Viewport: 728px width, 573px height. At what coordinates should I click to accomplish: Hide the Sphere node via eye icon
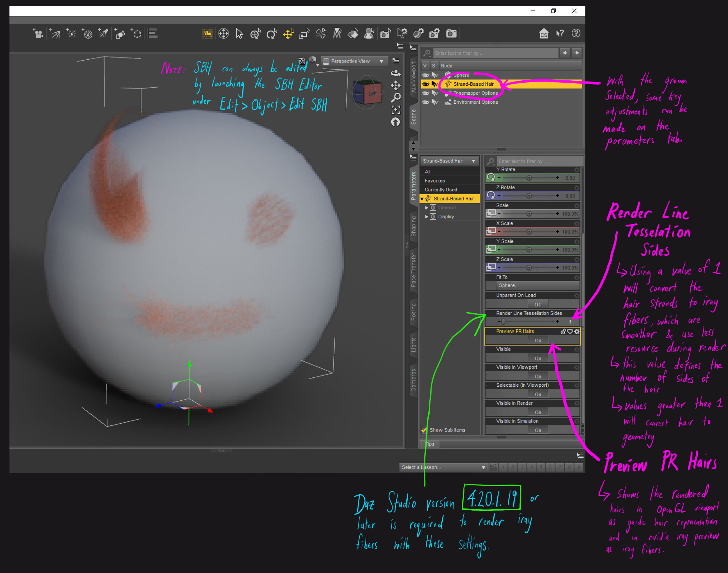pos(425,75)
